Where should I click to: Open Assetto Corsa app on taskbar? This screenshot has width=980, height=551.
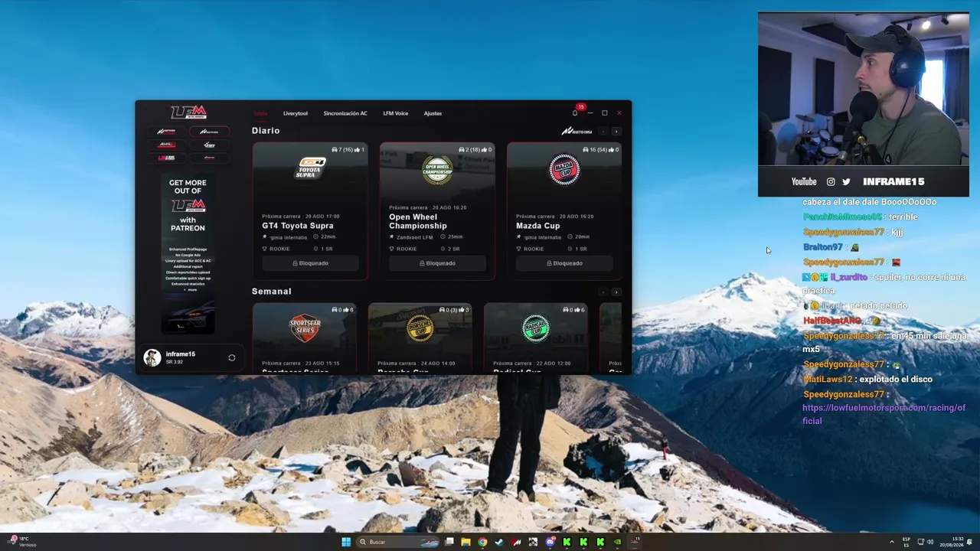click(516, 542)
